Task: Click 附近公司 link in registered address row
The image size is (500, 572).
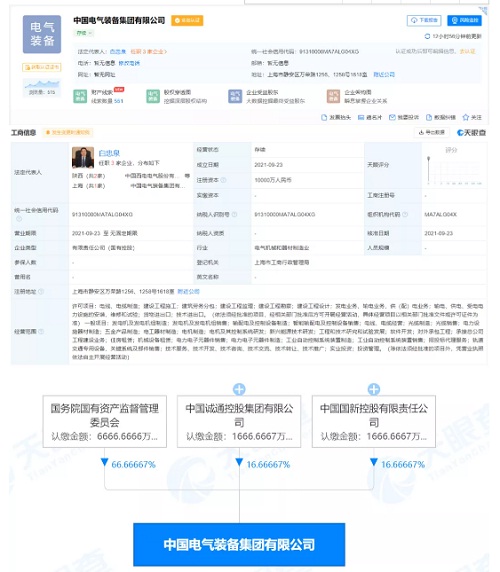Action: [189, 291]
